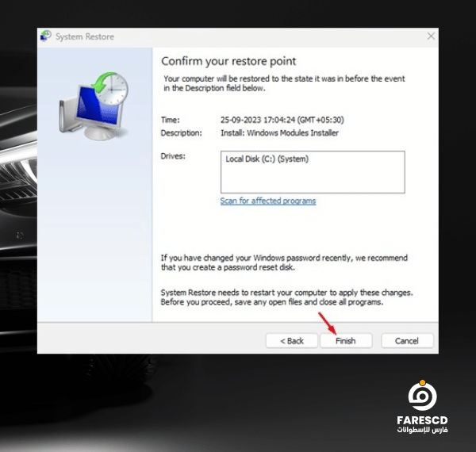The image size is (476, 452).
Task: Cancel the System Restore wizard
Action: click(x=407, y=341)
